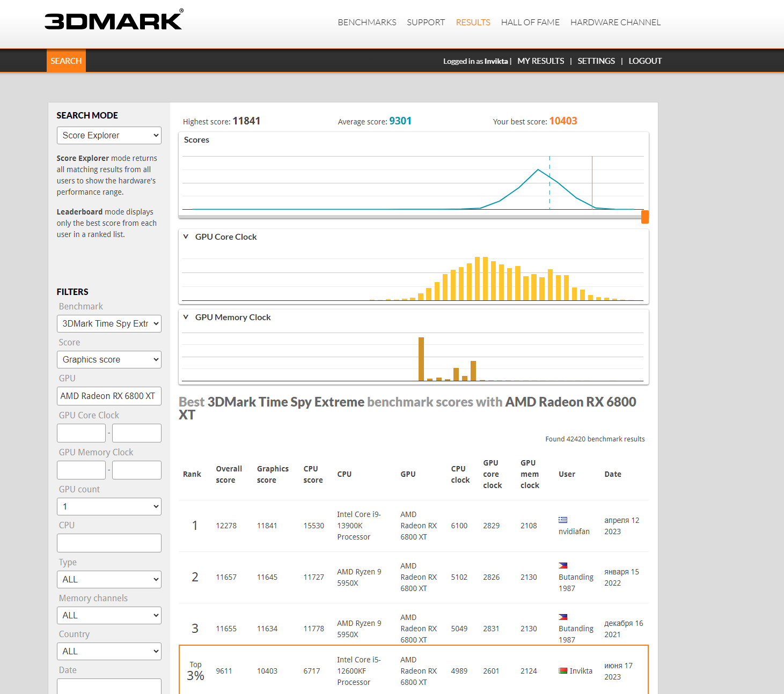
Task: Click the tallest bar in GPU Memory Clock chart
Action: tap(421, 359)
